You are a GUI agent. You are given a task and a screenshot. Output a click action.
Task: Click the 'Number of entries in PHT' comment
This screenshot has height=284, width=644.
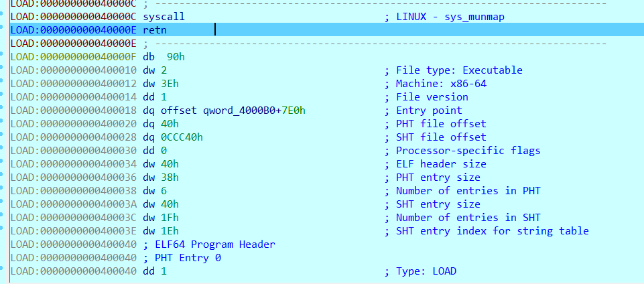coord(468,191)
